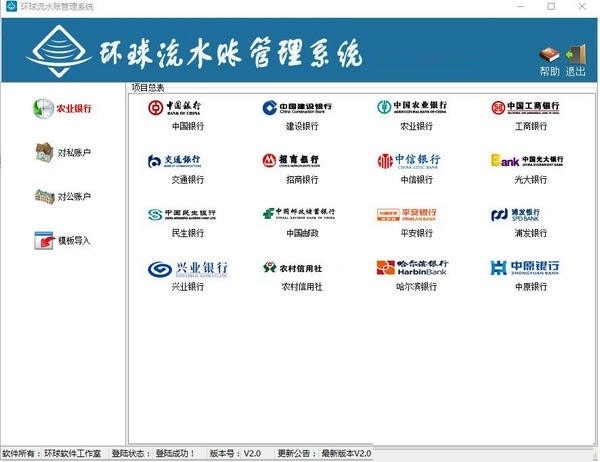Click the 招商银行 caption
Screen dimensions: 600x462
[x=302, y=180]
